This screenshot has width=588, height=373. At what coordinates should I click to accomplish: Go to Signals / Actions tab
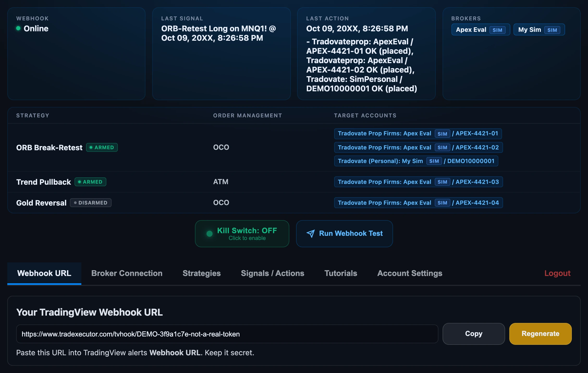[273, 273]
